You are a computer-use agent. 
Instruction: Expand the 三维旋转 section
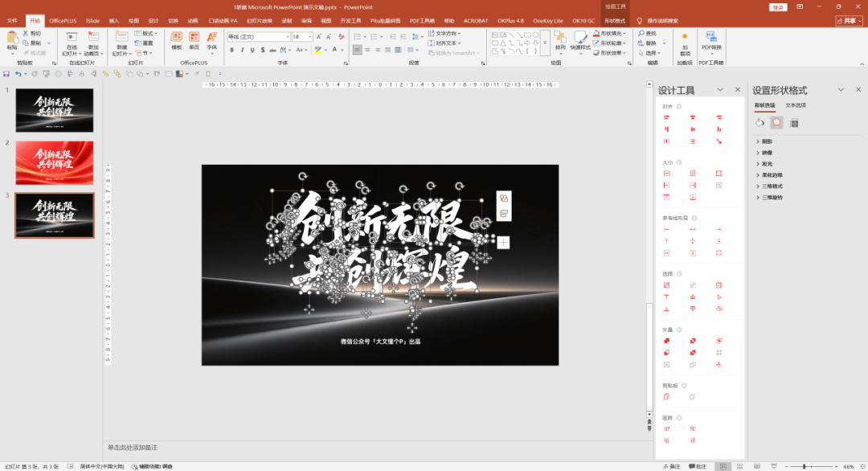[772, 197]
